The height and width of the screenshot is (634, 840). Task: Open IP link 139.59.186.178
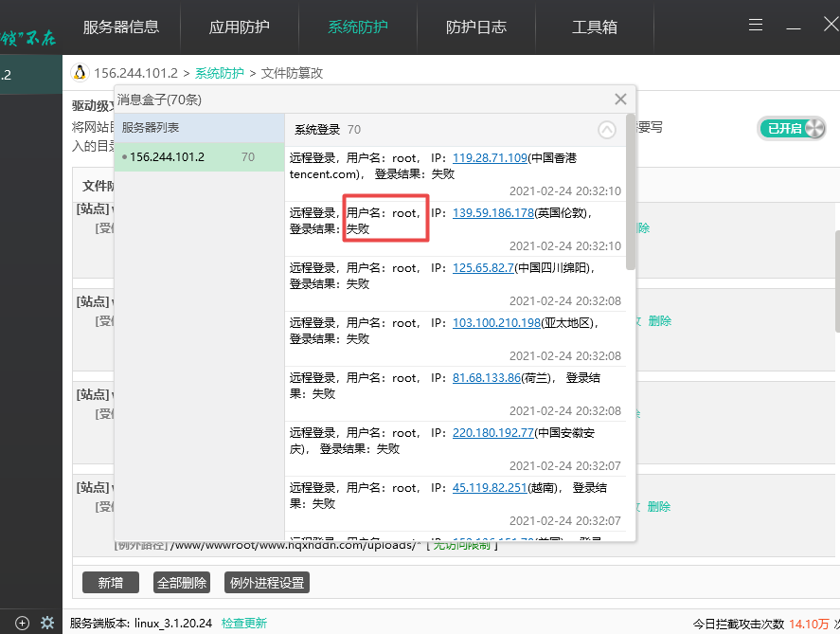(492, 213)
